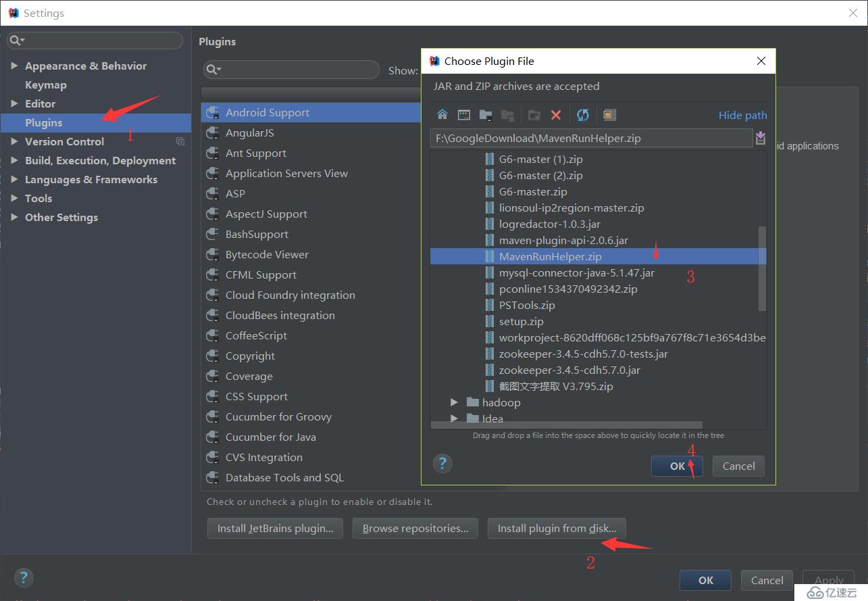Image resolution: width=868 pixels, height=601 pixels.
Task: Click the CoffeeScript plugin icon
Action: (x=213, y=336)
